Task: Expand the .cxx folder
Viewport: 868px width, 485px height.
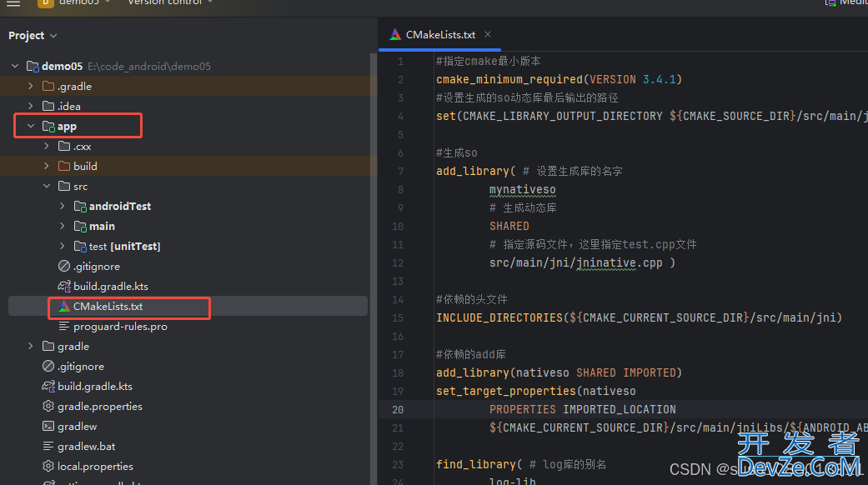Action: 47,146
